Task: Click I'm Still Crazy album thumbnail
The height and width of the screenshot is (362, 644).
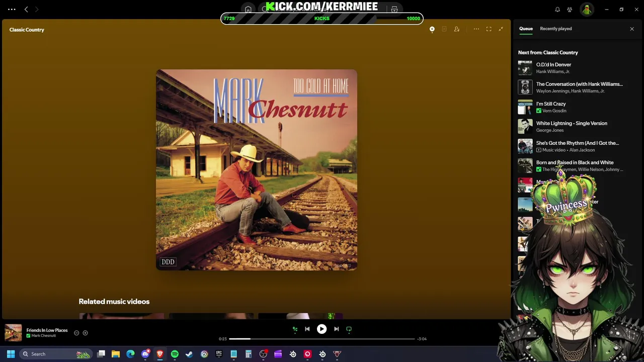Action: click(x=525, y=107)
